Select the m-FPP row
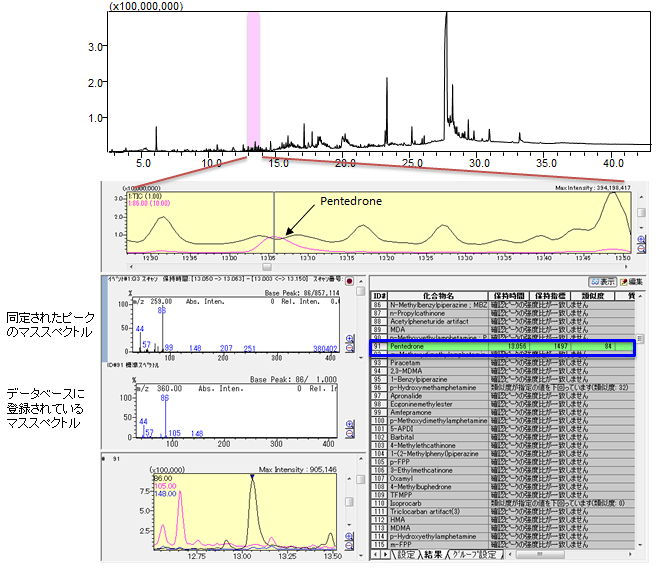The height and width of the screenshot is (570, 660). (503, 545)
